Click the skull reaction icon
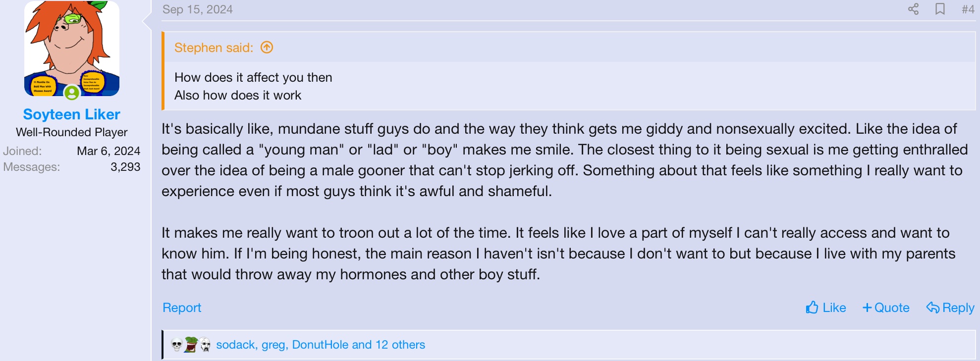This screenshot has height=361, width=980. click(x=176, y=345)
